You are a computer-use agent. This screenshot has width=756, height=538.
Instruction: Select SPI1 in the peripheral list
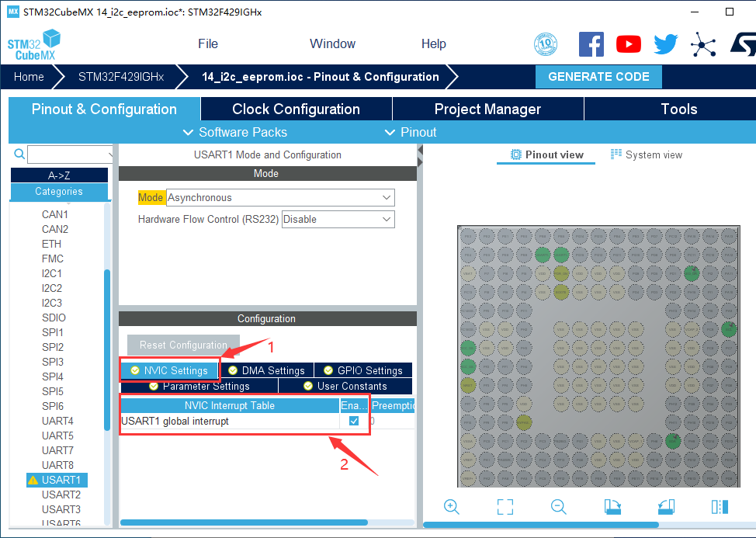(x=53, y=332)
